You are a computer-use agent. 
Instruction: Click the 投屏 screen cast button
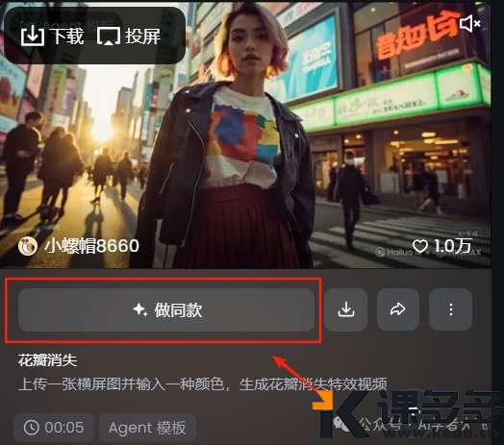129,36
